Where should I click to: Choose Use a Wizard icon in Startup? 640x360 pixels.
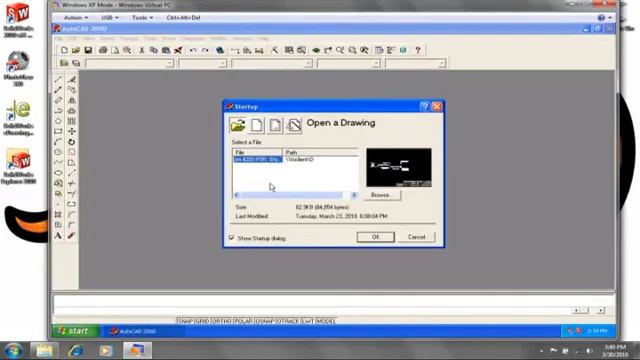pos(293,125)
